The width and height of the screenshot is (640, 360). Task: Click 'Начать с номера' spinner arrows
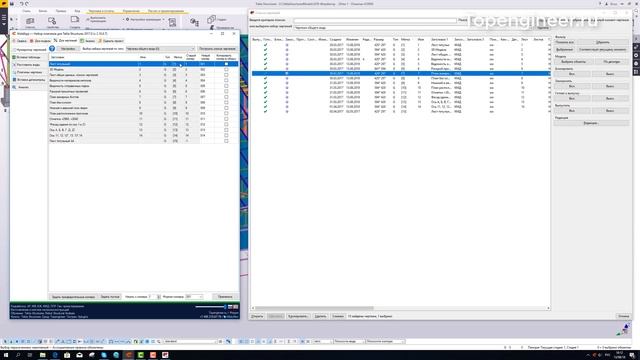159,297
